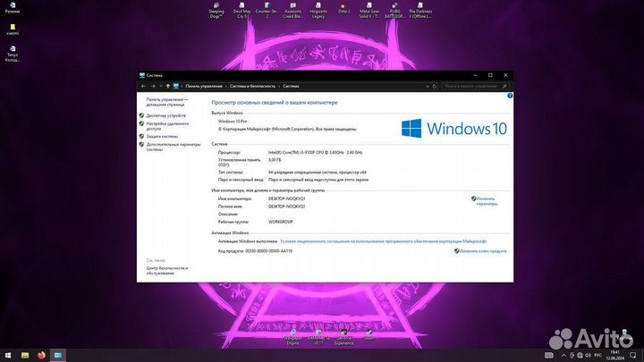This screenshot has height=362, width=644.
Task: Select the Counter-Strike 2 desktop icon
Action: coord(267,10)
